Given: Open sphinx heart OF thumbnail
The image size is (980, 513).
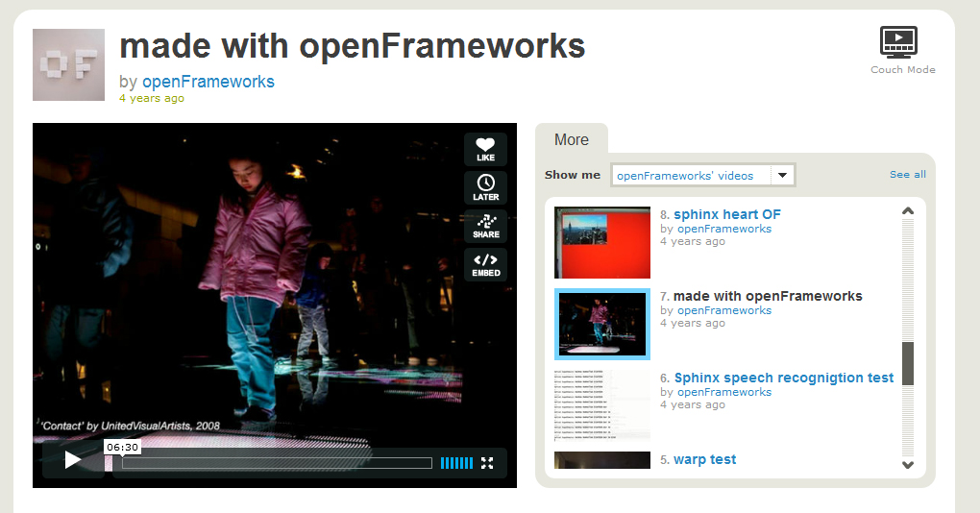Looking at the screenshot, I should click(602, 242).
